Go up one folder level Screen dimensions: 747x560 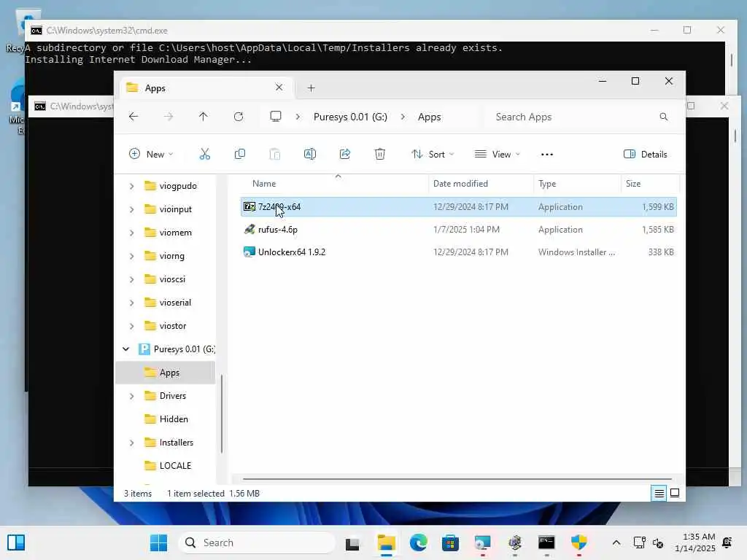pyautogui.click(x=204, y=117)
